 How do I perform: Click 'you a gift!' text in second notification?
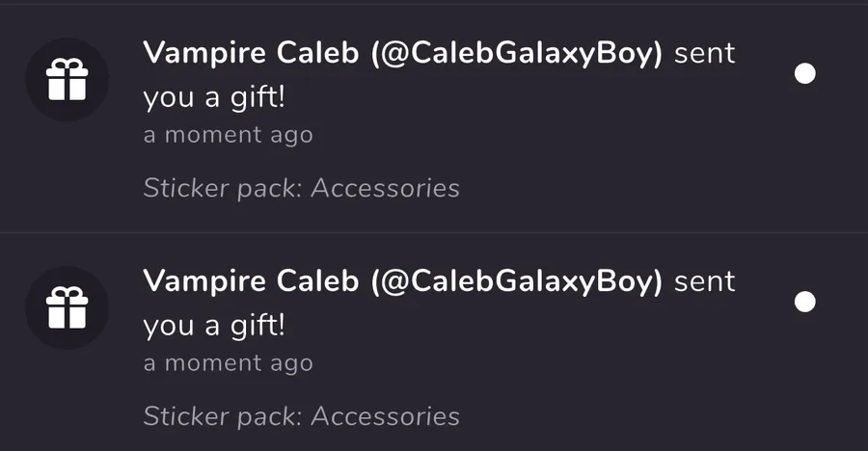click(x=214, y=326)
